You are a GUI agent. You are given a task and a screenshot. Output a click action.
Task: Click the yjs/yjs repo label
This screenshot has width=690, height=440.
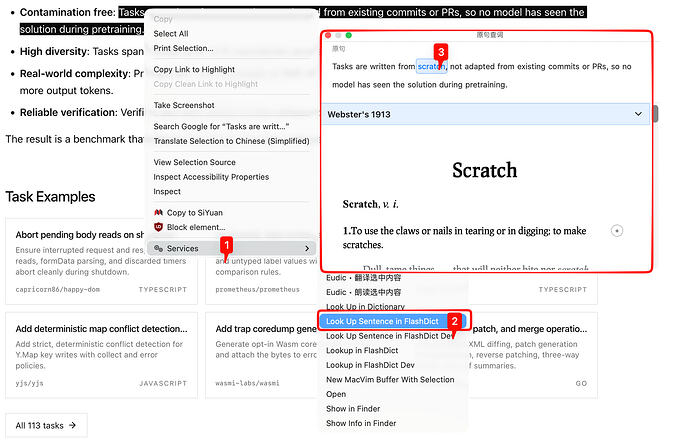tap(29, 383)
